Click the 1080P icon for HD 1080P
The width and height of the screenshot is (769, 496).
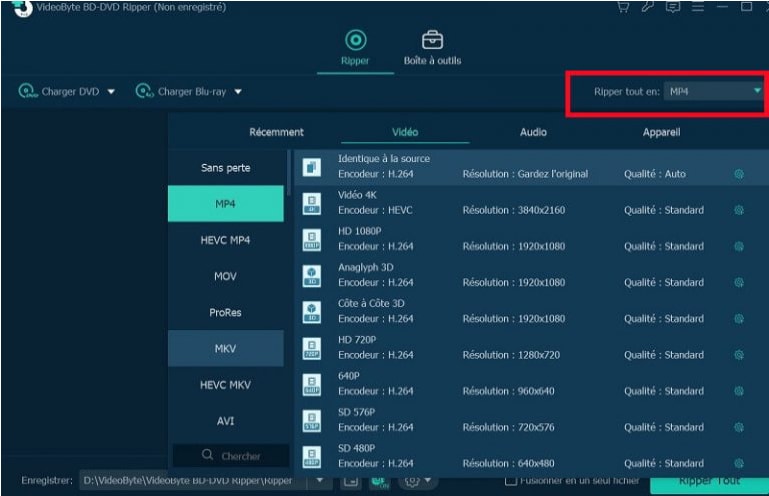pyautogui.click(x=312, y=240)
